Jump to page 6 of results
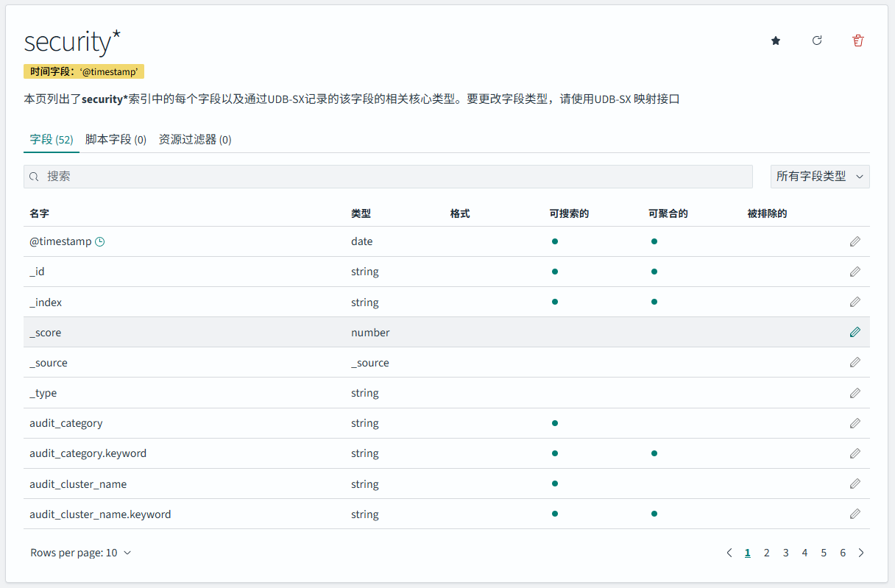The image size is (895, 588). (843, 552)
